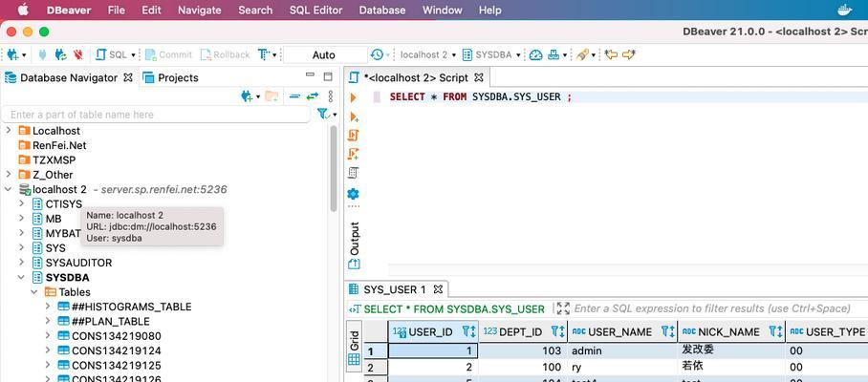Expand the SYS schema
868x382 pixels.
(22, 247)
